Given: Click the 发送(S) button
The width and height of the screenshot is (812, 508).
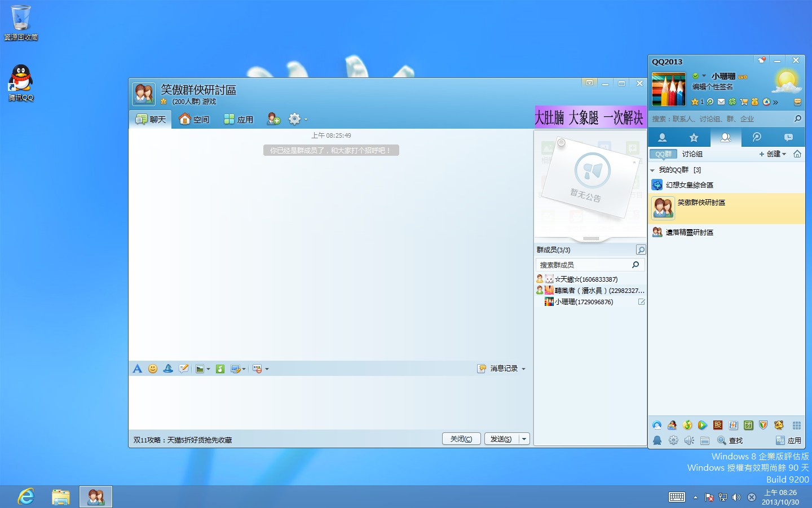Looking at the screenshot, I should click(501, 439).
